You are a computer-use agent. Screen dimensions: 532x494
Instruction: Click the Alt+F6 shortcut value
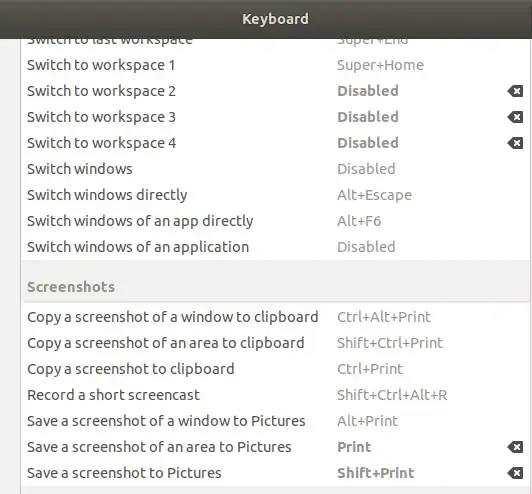(359, 221)
